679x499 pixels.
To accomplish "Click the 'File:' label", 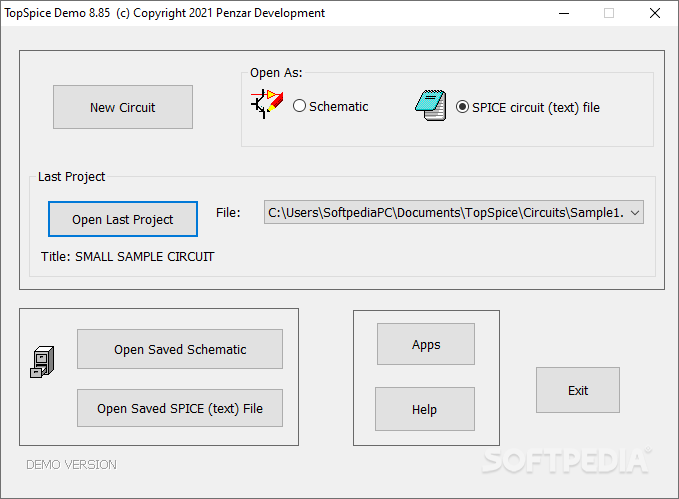I will [x=228, y=213].
